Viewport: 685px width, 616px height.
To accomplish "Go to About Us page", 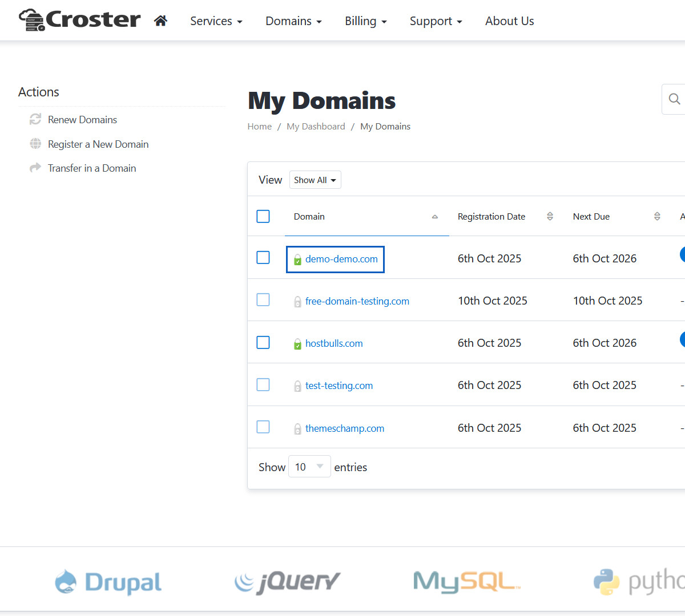I will point(509,21).
